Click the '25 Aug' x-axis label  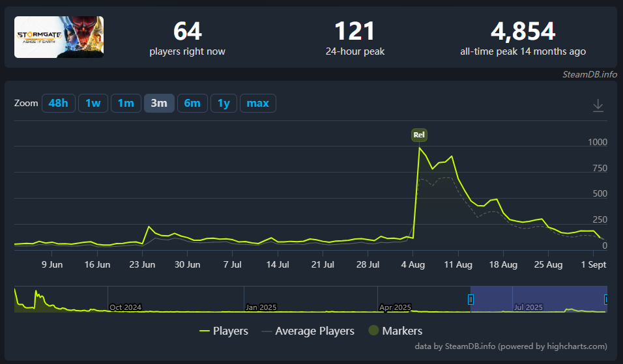pyautogui.click(x=548, y=264)
